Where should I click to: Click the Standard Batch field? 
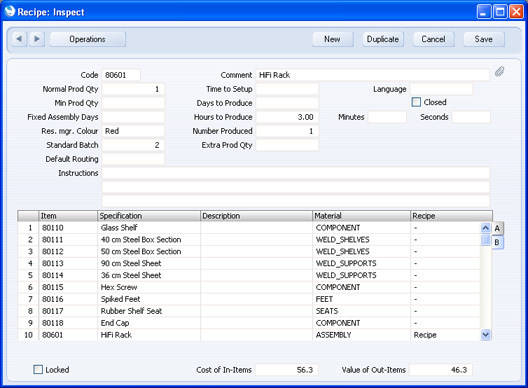click(x=133, y=145)
